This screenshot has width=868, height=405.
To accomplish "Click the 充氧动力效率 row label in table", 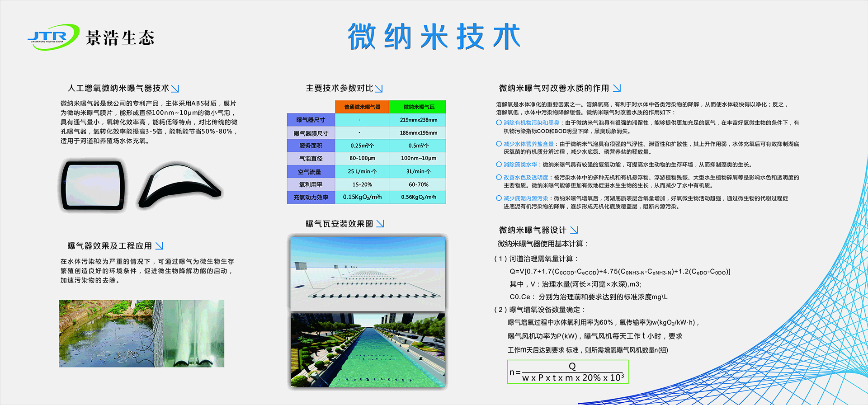I will (311, 198).
